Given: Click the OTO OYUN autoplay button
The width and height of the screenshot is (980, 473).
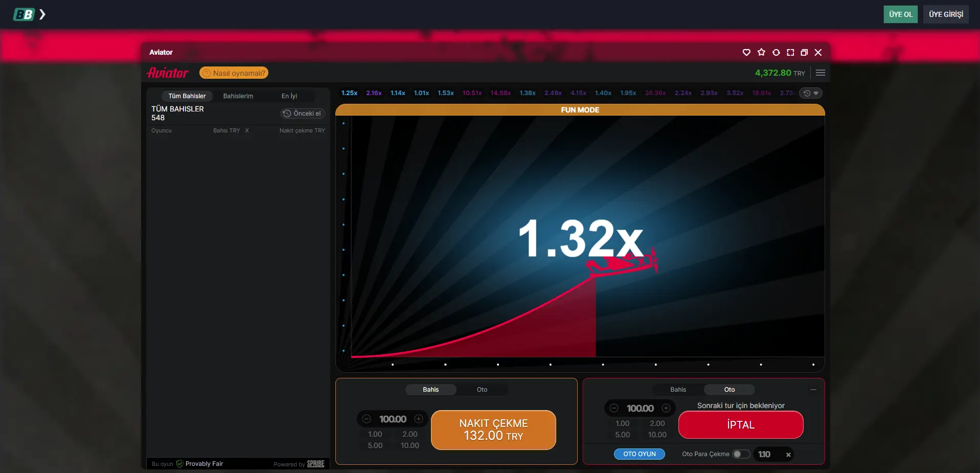Looking at the screenshot, I should tap(640, 454).
